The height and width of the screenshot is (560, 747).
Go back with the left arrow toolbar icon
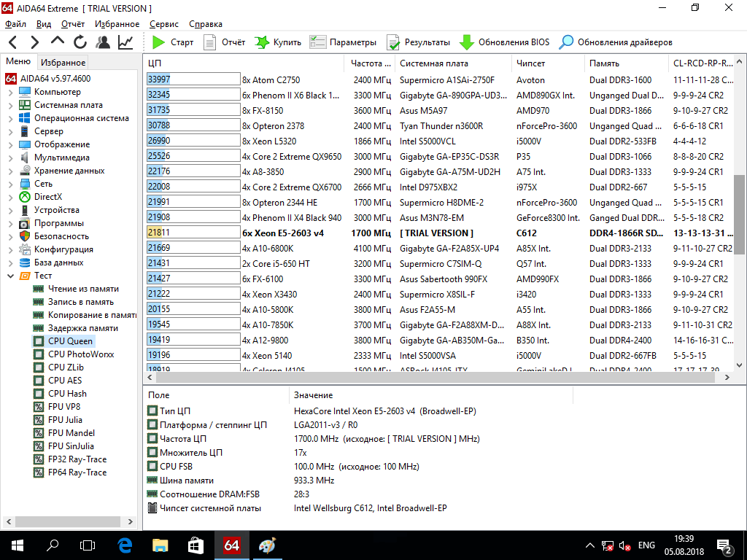pyautogui.click(x=13, y=42)
